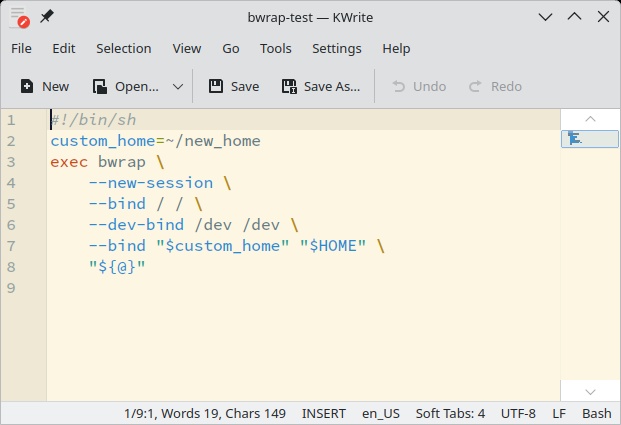Viewport: 621px width, 425px height.
Task: Click the Redo label
Action: (506, 86)
